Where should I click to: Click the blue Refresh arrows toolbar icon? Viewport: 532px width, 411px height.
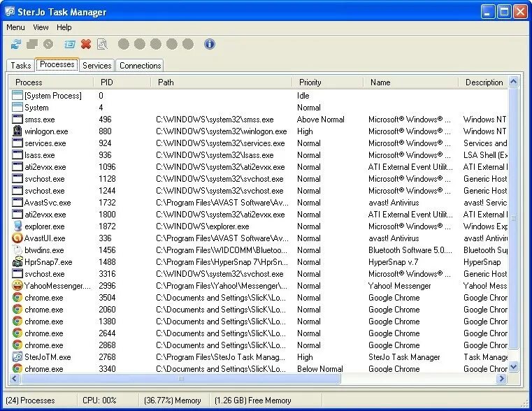pyautogui.click(x=15, y=44)
